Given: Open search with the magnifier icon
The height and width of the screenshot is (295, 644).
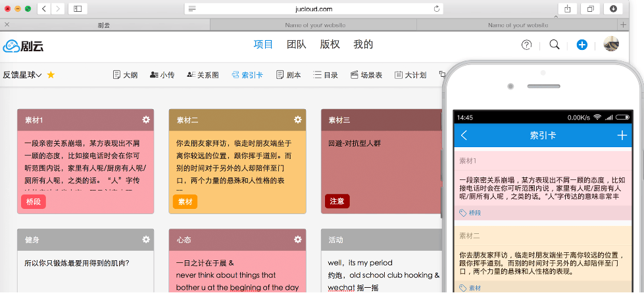Looking at the screenshot, I should coord(555,45).
